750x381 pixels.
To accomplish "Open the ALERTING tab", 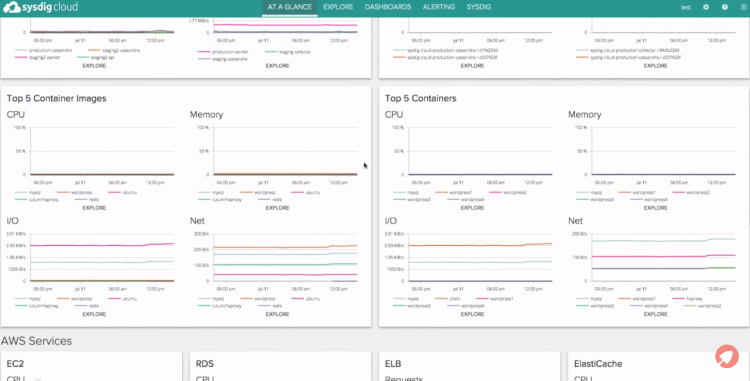I will (x=439, y=7).
